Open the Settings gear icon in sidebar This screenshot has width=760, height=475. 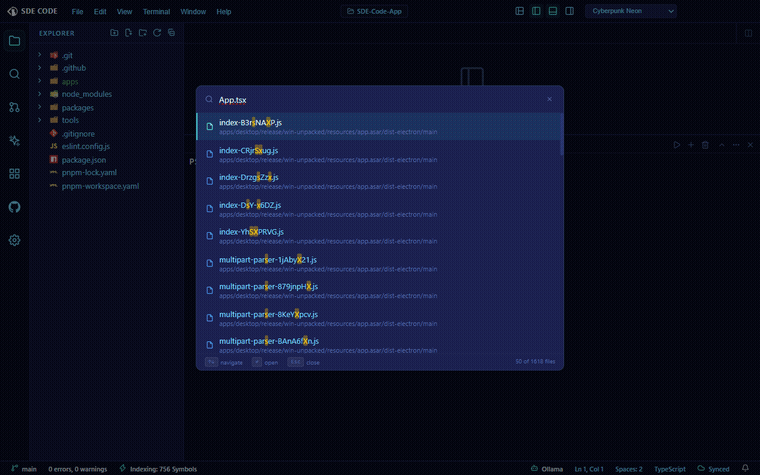[15, 240]
